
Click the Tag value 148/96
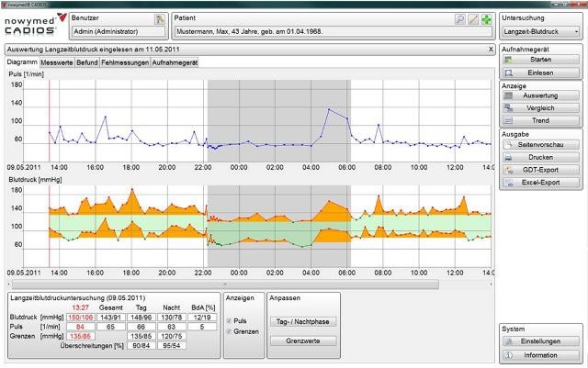pyautogui.click(x=141, y=318)
